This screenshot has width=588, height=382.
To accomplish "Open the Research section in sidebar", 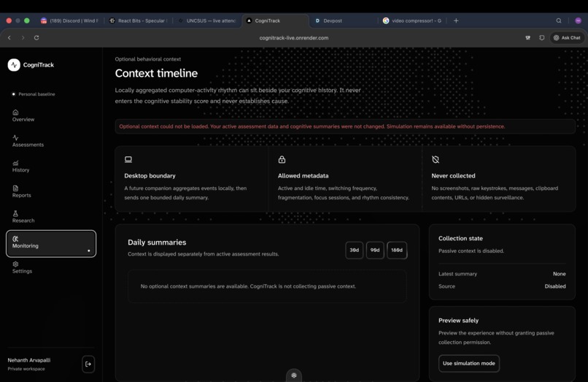I will [x=23, y=217].
